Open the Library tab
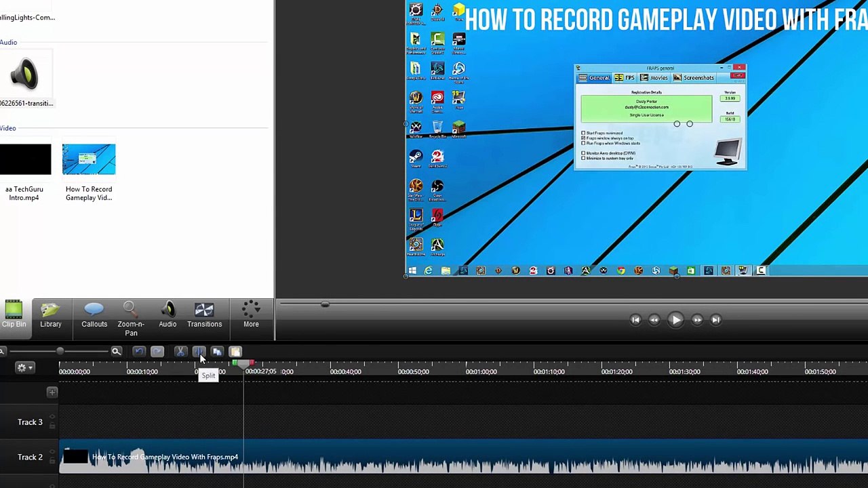 tap(51, 315)
